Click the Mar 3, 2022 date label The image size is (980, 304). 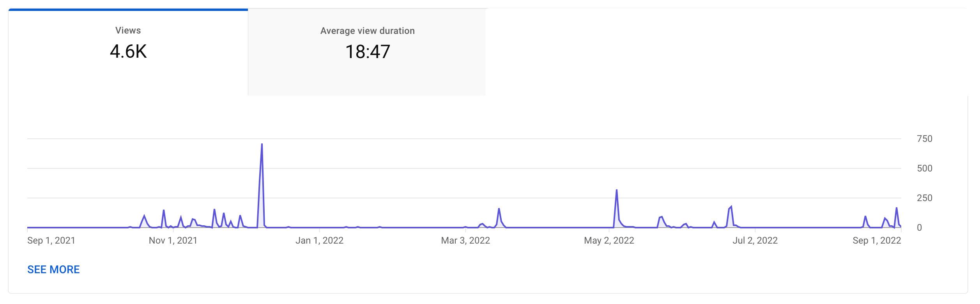(x=465, y=240)
